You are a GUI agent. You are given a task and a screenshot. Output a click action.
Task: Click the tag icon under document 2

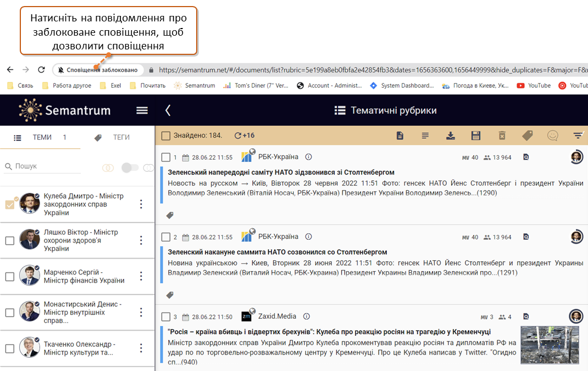coord(170,295)
